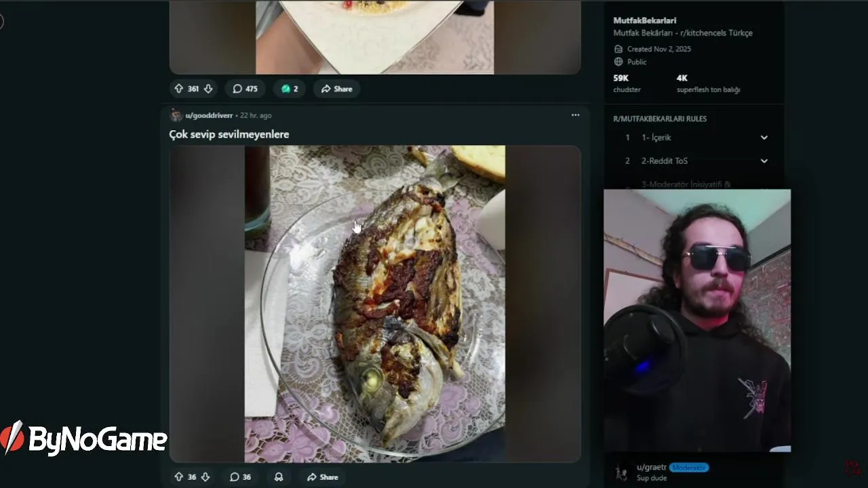
Task: Click the award icon showing 2
Action: (290, 89)
